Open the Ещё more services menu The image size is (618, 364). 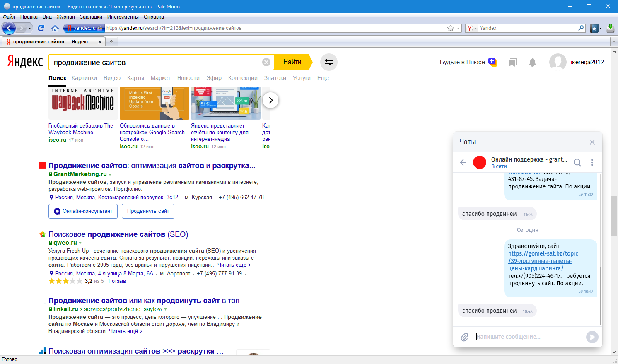323,78
